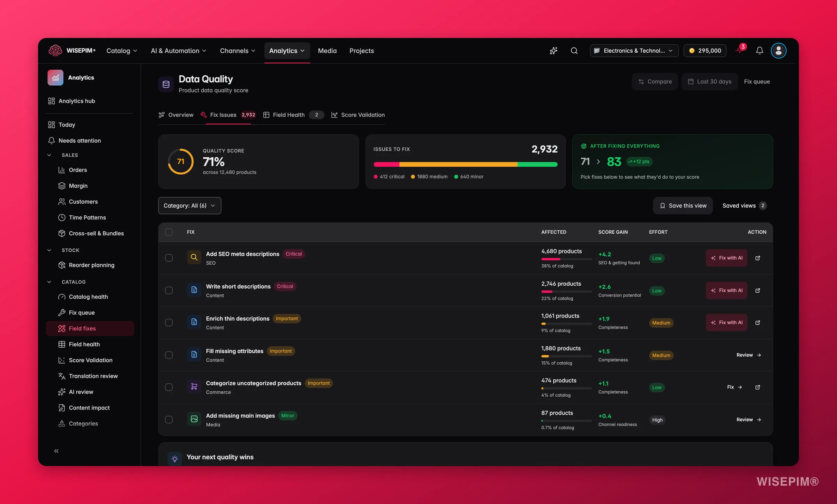
Task: Check the Add missing main images row
Action: [x=169, y=420]
